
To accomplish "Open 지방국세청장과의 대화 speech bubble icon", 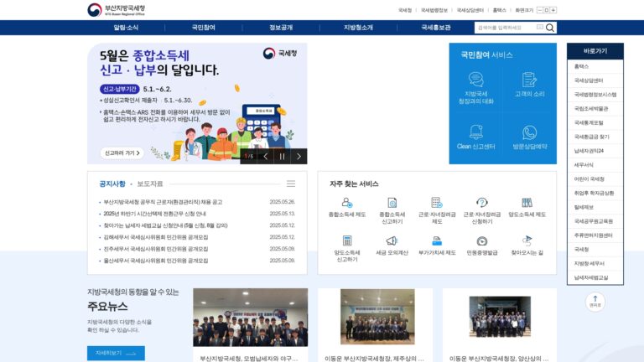I will click(476, 80).
